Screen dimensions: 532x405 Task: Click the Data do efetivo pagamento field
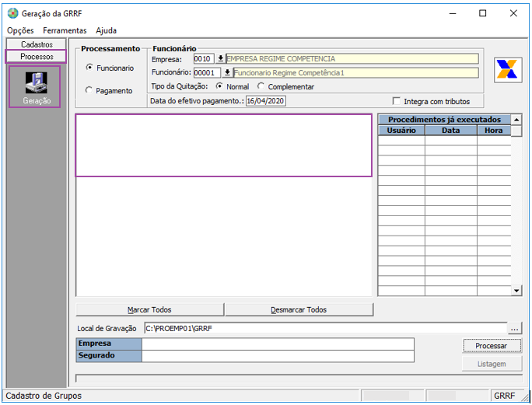click(x=266, y=102)
